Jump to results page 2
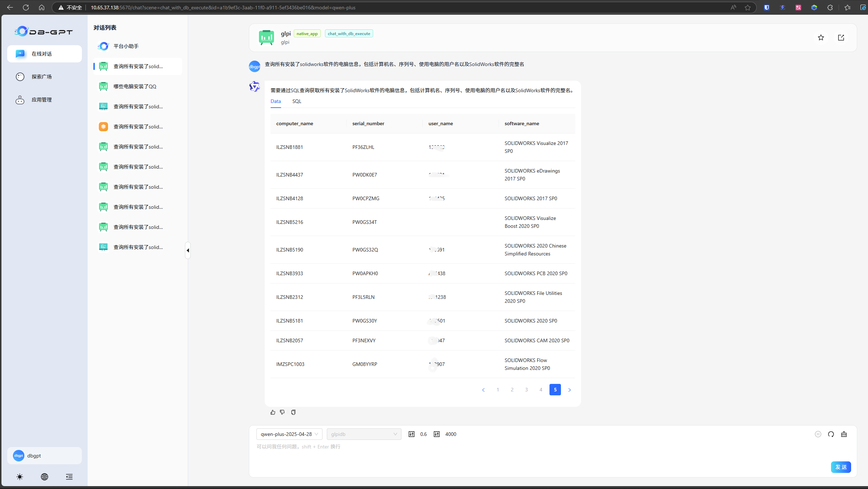 512,390
